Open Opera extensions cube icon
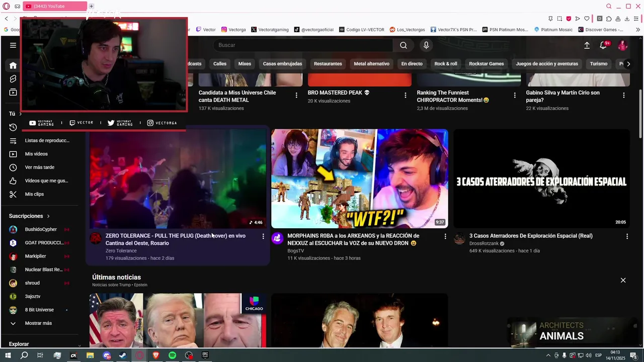Screen dimensions: 644x362 coord(609,19)
